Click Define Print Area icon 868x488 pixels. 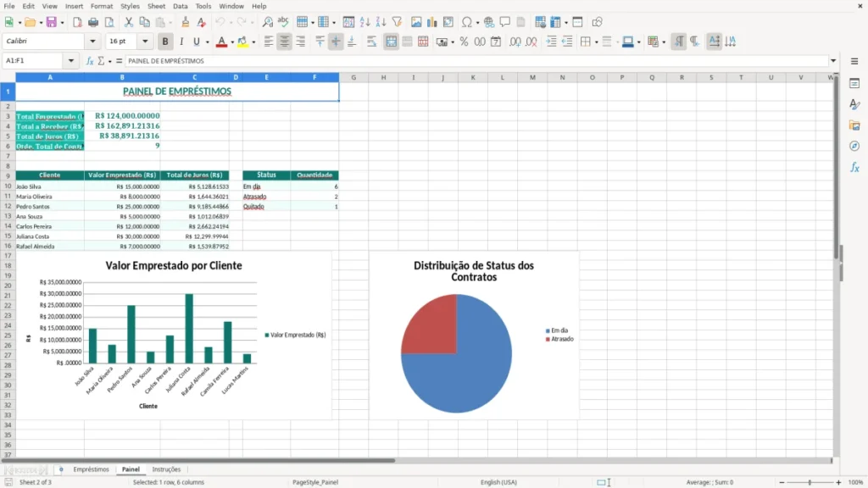pos(540,22)
